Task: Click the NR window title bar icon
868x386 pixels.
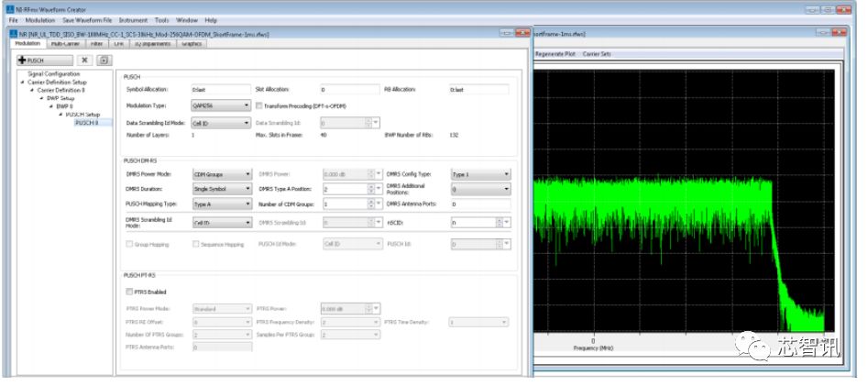Action: tap(15, 34)
